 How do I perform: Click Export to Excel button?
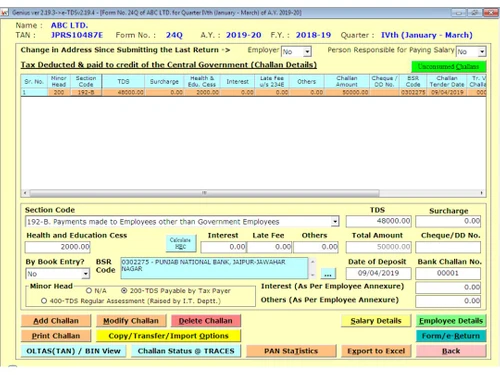tap(376, 351)
